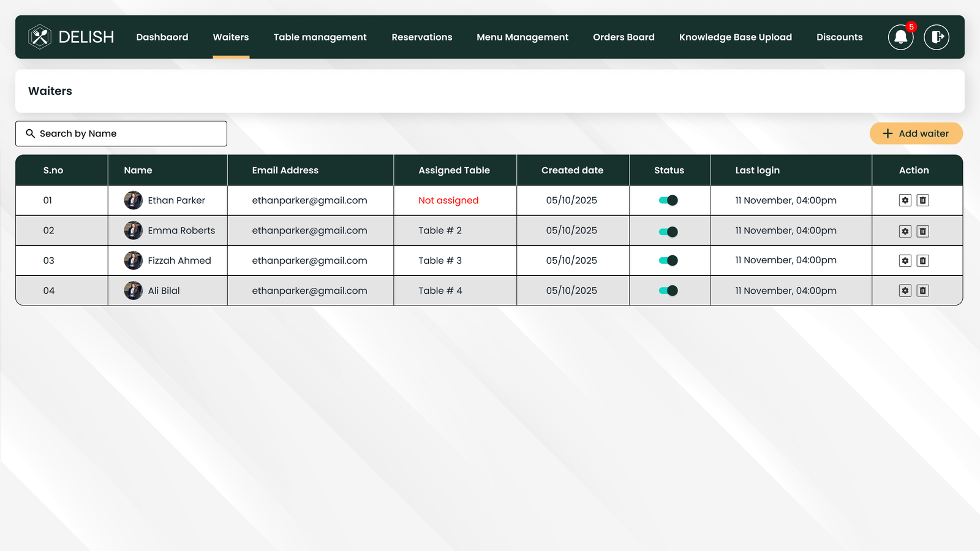Select the Fizzah Ahmed name
The width and height of the screenshot is (980, 551).
pyautogui.click(x=179, y=260)
